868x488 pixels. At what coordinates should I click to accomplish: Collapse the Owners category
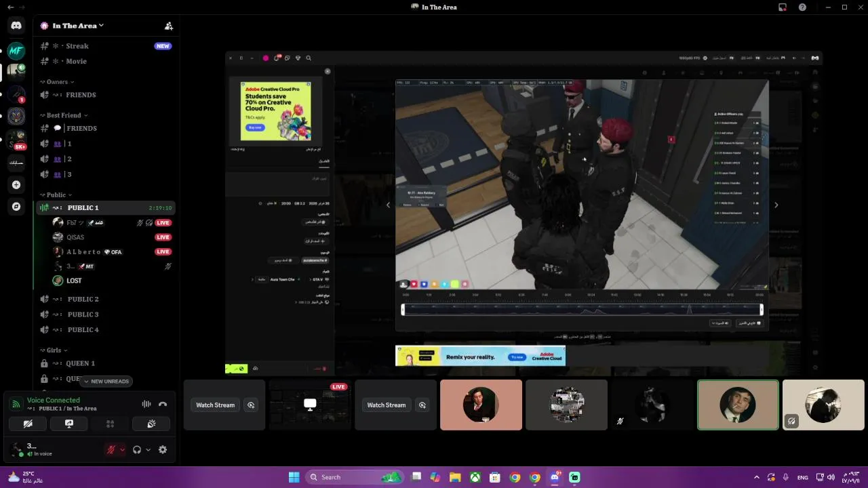(57, 82)
